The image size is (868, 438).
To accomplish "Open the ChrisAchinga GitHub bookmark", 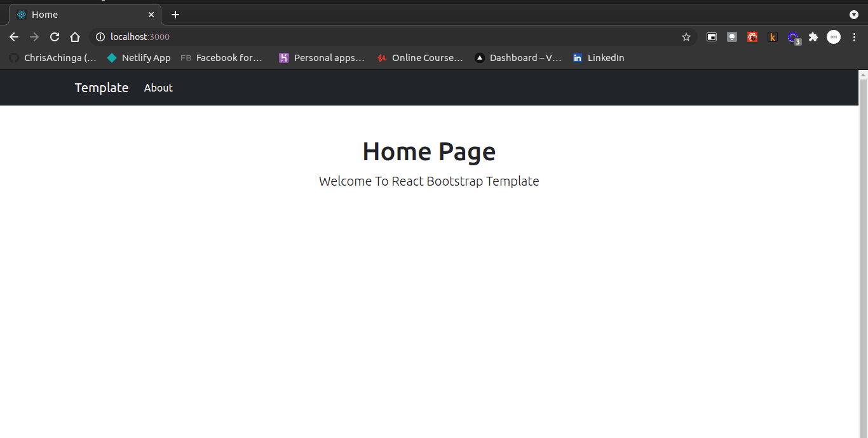I will tap(53, 58).
